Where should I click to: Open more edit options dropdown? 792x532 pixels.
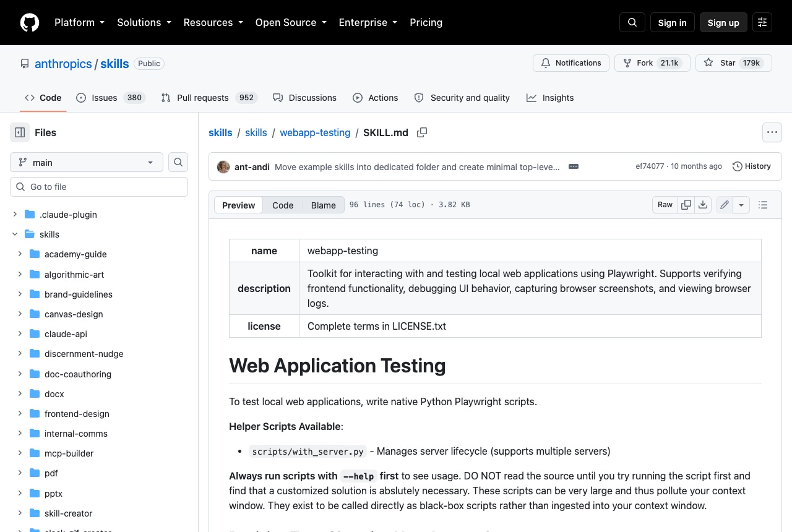pyautogui.click(x=742, y=205)
